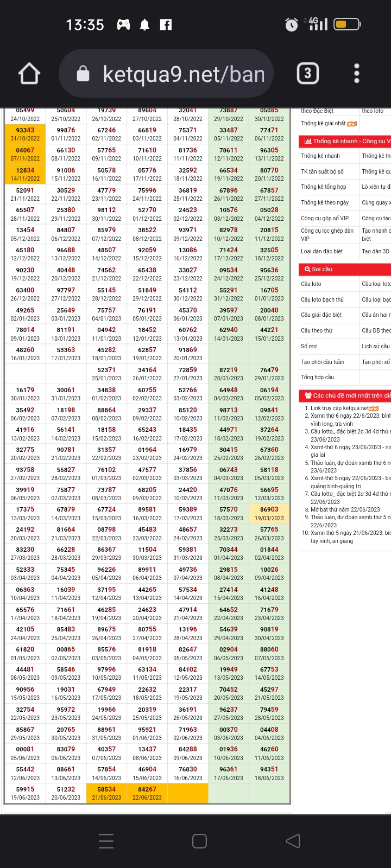The width and height of the screenshot is (391, 868).
Task: Open the Sổ mơ link
Action: 309,346
